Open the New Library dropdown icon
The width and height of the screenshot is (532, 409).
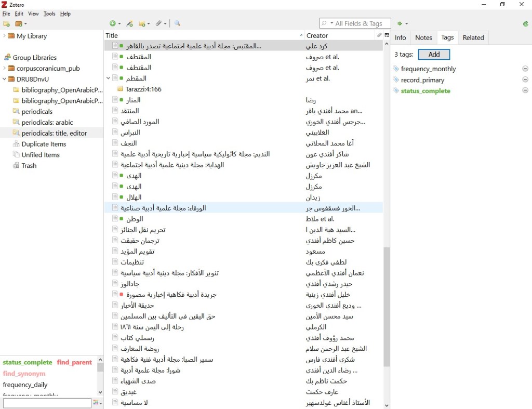point(21,23)
